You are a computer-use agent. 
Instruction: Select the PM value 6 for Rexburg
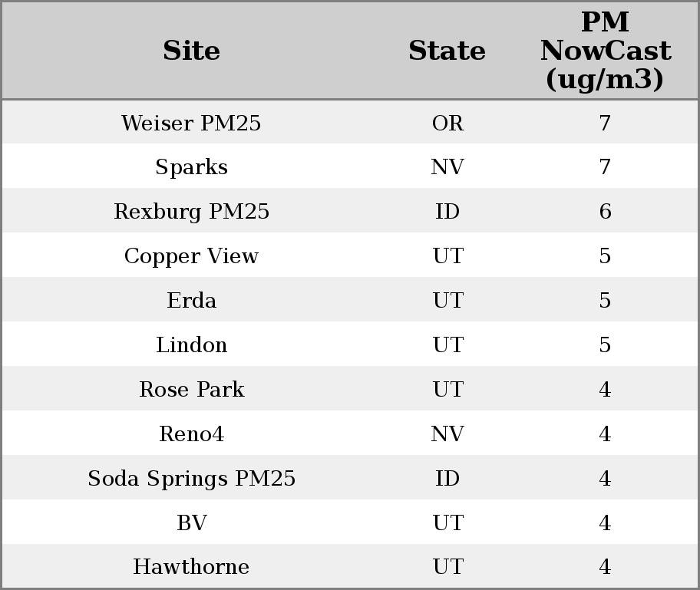[x=605, y=212]
